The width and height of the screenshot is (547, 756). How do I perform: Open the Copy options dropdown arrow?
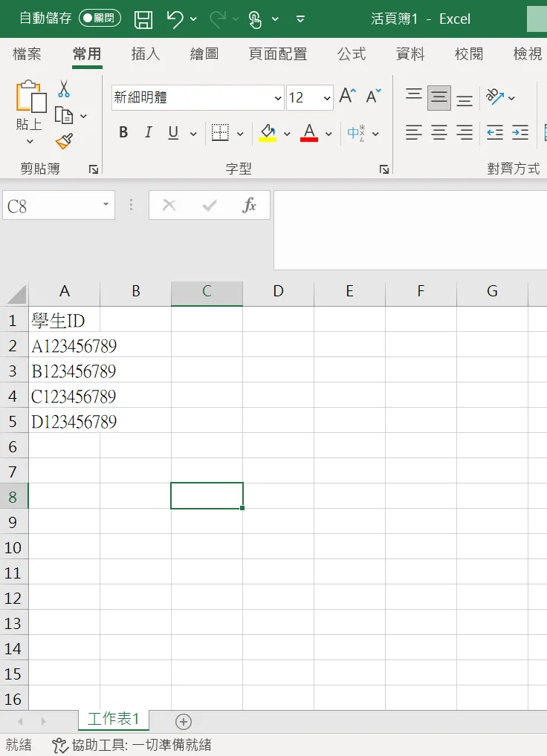tap(83, 116)
